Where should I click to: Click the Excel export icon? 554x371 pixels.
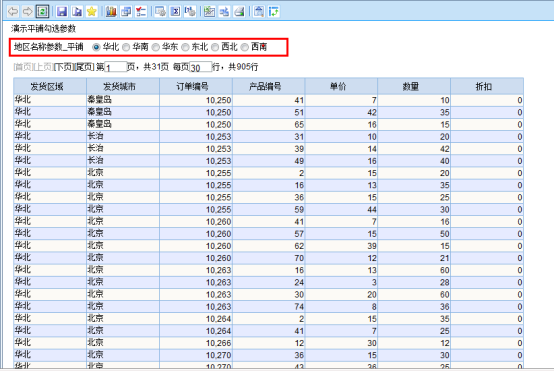175,12
